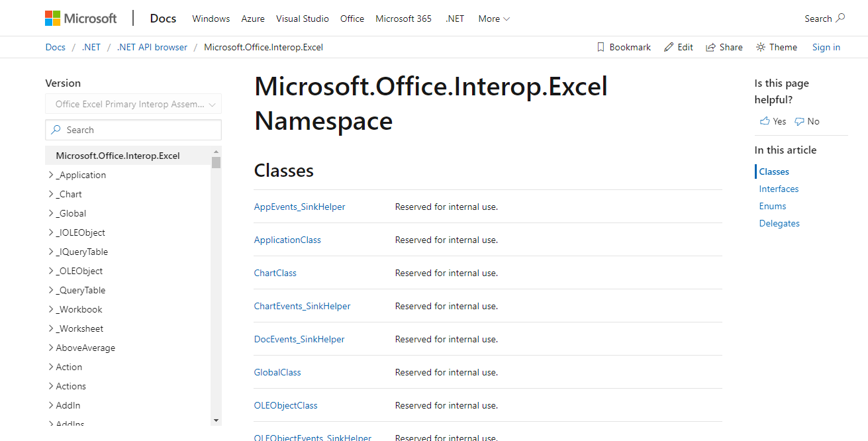Open search with the magnifier icon
This screenshot has height=441, width=868.
(842, 18)
